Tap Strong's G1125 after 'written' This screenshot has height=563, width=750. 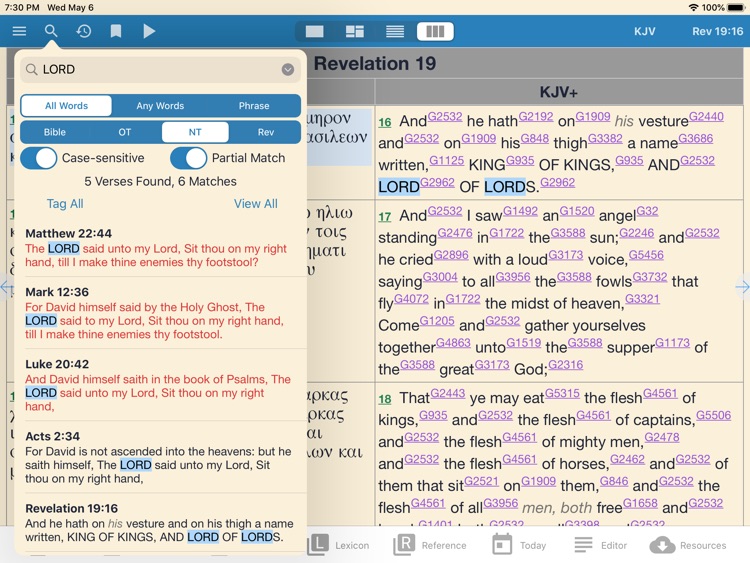(447, 161)
